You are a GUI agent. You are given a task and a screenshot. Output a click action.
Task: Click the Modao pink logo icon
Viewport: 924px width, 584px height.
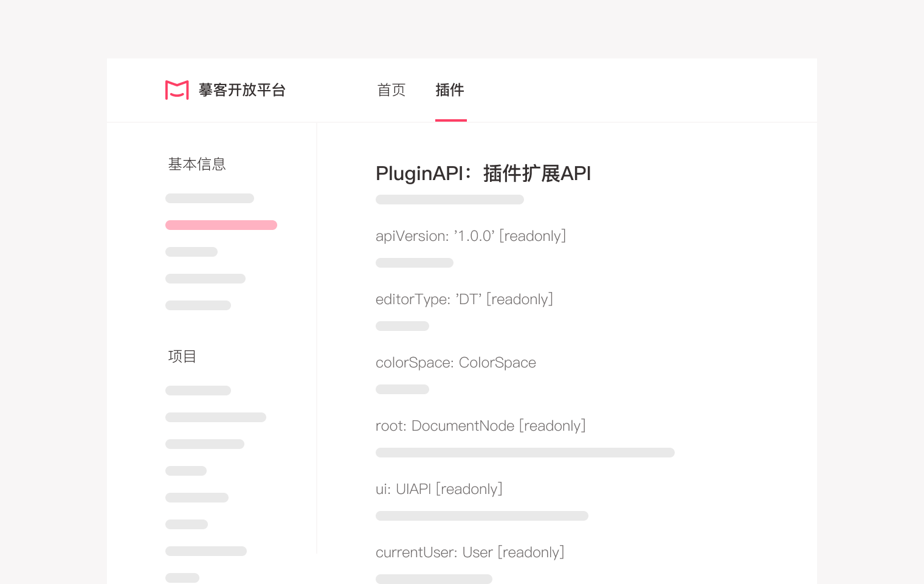(177, 90)
